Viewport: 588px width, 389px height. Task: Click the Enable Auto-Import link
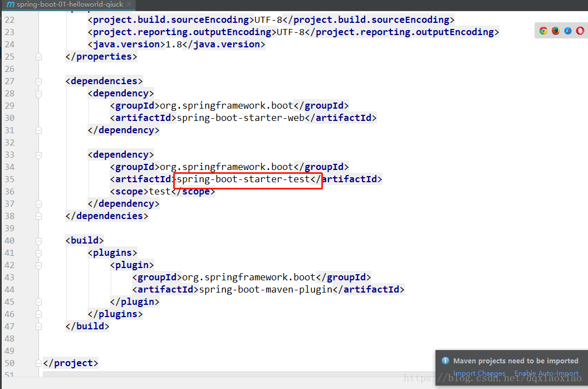pos(546,373)
